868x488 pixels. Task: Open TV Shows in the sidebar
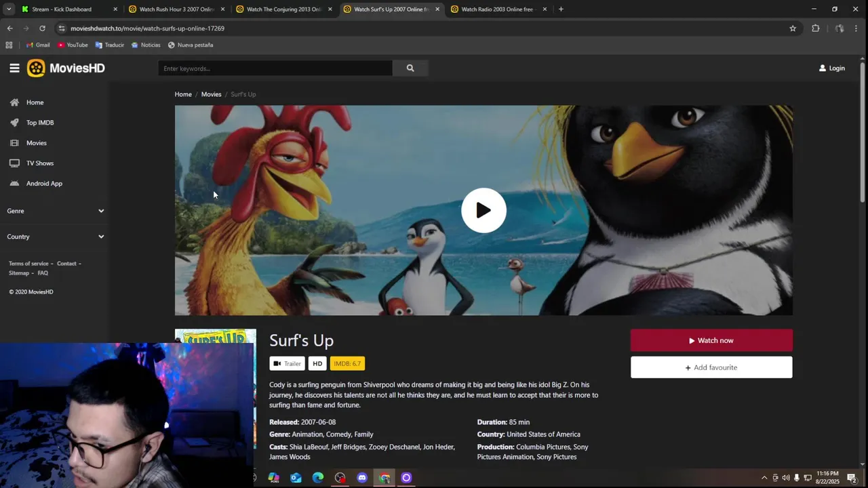pos(40,163)
